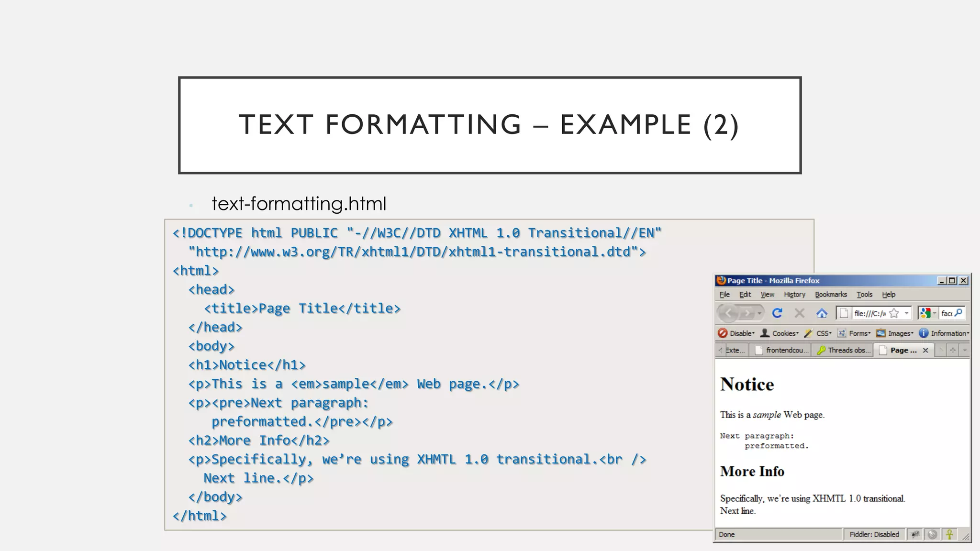This screenshot has width=980, height=551.
Task: Click the page identity icon in address bar
Action: (x=844, y=313)
